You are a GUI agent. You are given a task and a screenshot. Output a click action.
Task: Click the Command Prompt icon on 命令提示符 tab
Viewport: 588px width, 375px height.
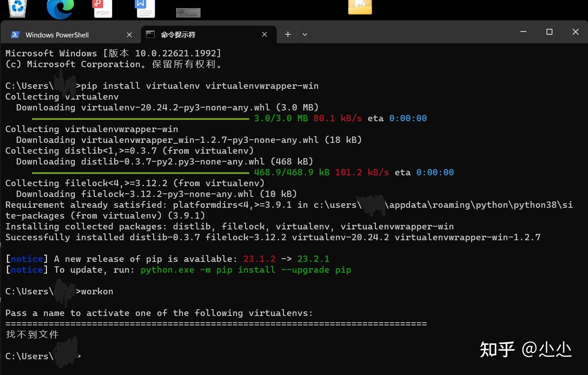tap(150, 34)
